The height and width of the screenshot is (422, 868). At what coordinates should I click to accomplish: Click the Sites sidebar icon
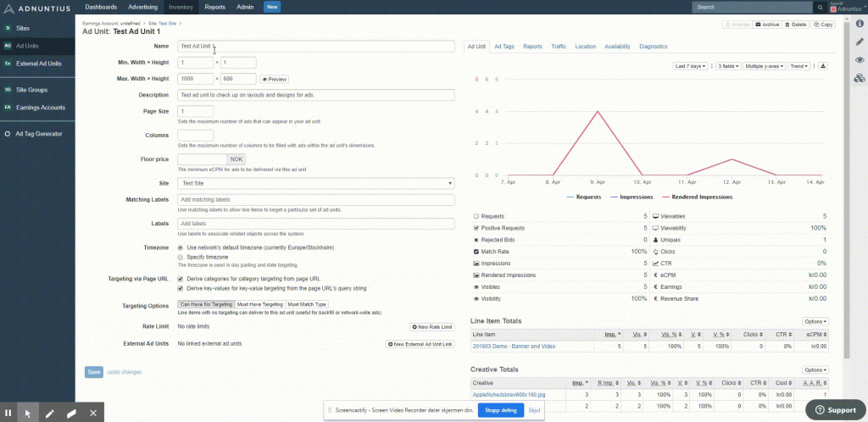[x=8, y=28]
